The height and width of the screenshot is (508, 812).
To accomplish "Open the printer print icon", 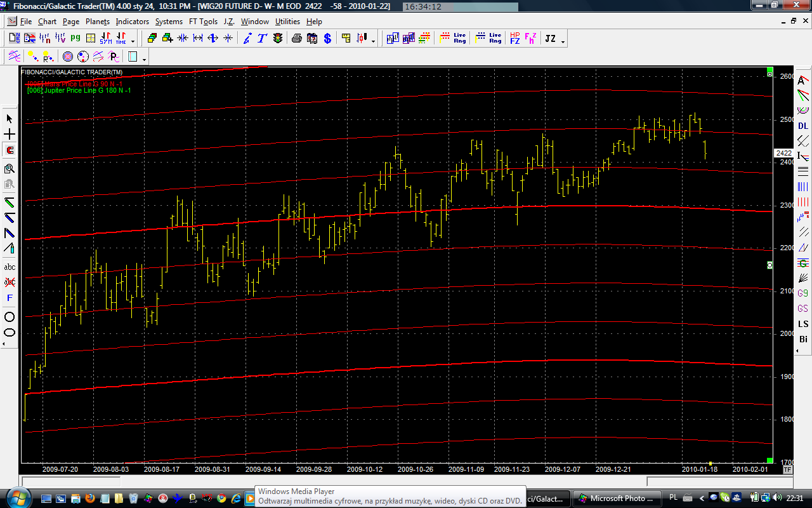I will click(296, 39).
